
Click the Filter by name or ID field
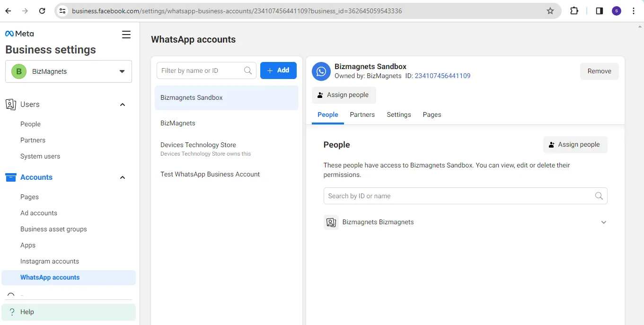206,70
